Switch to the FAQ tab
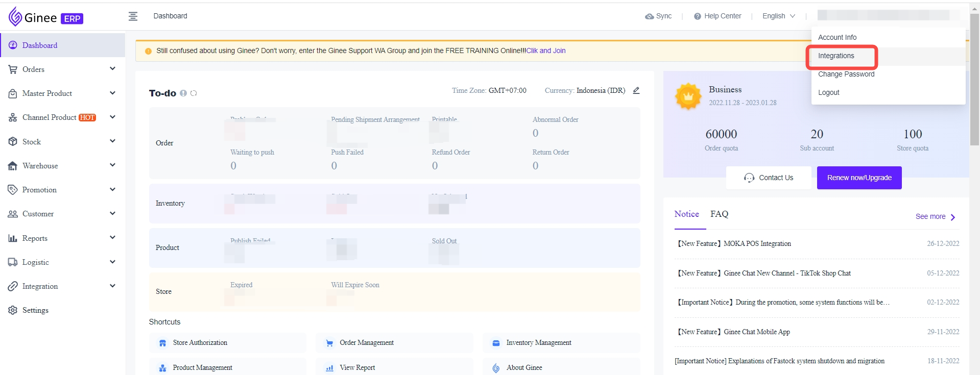Viewport: 980px width, 375px height. click(x=719, y=214)
